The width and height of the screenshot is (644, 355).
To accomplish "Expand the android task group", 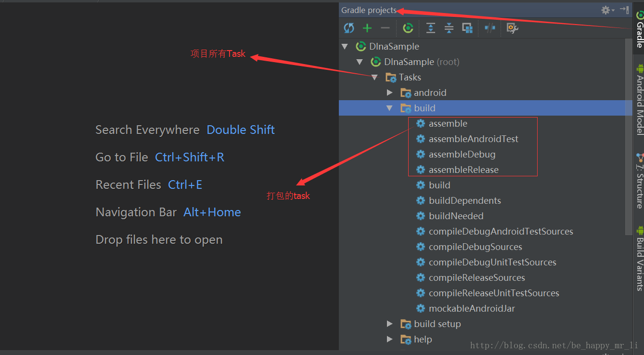I will (x=390, y=93).
